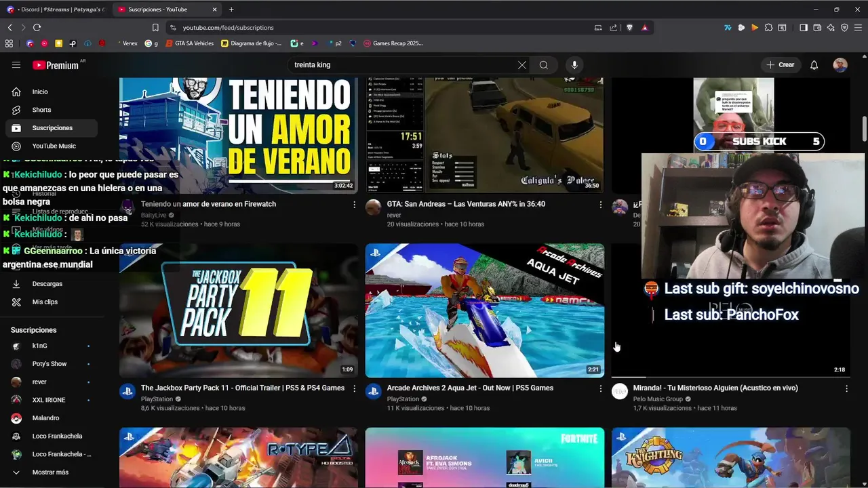
Task: Click the page vertical scrollbar
Action: point(865,129)
